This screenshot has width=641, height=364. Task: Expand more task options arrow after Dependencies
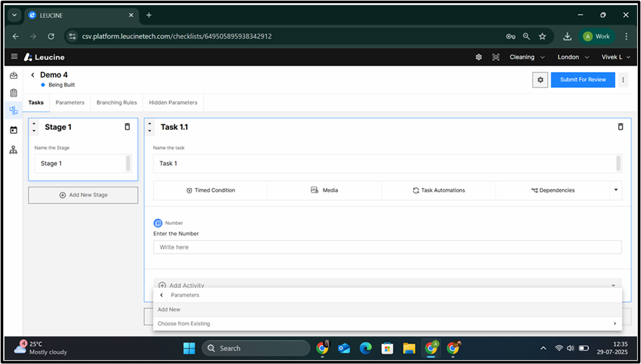pyautogui.click(x=615, y=190)
